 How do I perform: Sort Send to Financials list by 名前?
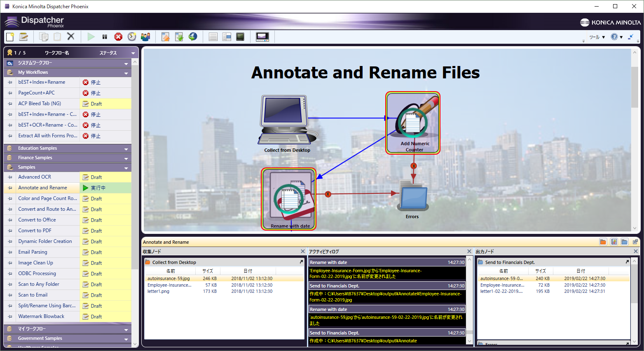503,271
